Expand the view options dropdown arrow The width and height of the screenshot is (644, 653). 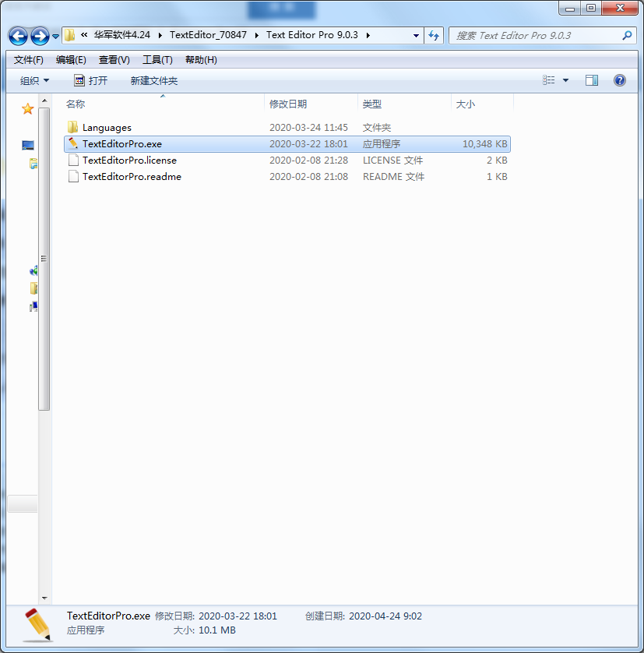click(565, 80)
